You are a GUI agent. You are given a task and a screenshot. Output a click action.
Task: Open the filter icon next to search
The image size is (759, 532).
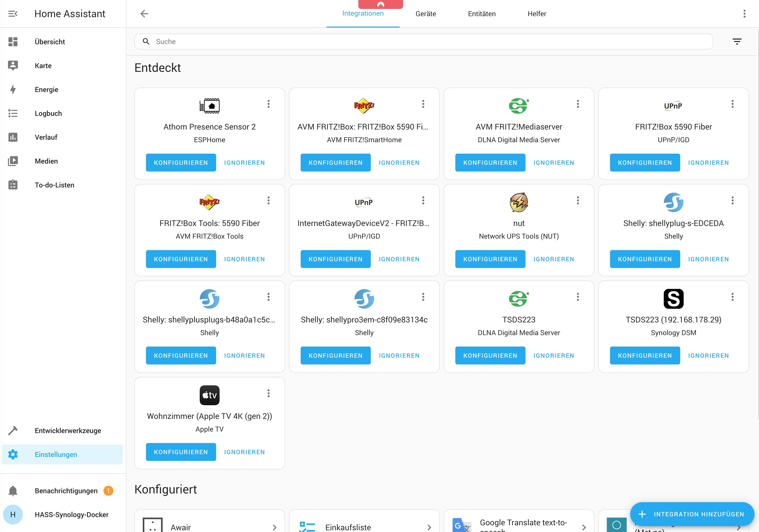(x=737, y=42)
